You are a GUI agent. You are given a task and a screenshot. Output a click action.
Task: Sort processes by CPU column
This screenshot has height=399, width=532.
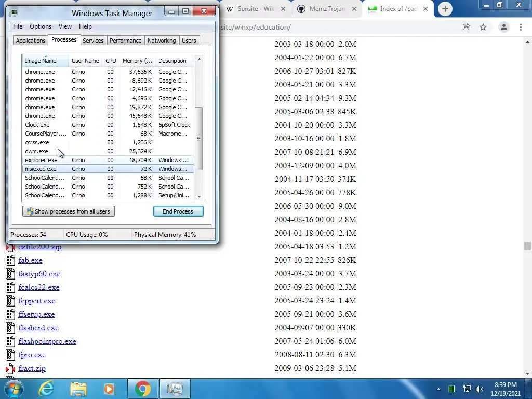tap(111, 61)
